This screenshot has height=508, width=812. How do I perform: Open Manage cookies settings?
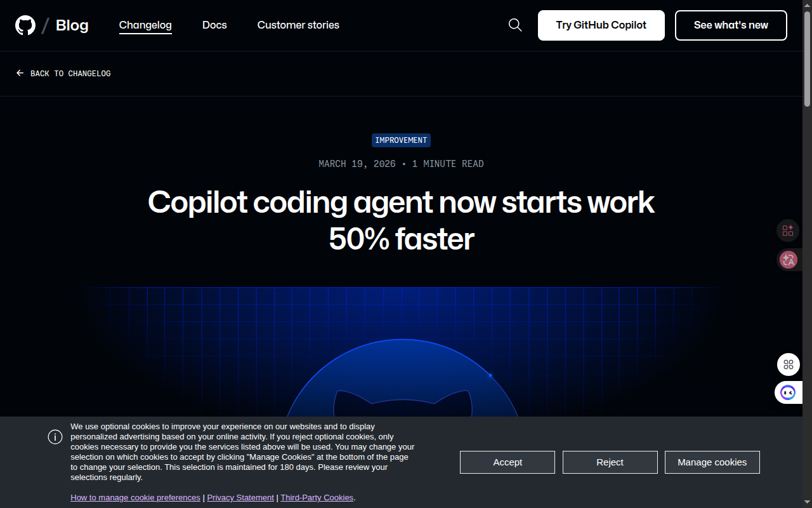point(712,462)
